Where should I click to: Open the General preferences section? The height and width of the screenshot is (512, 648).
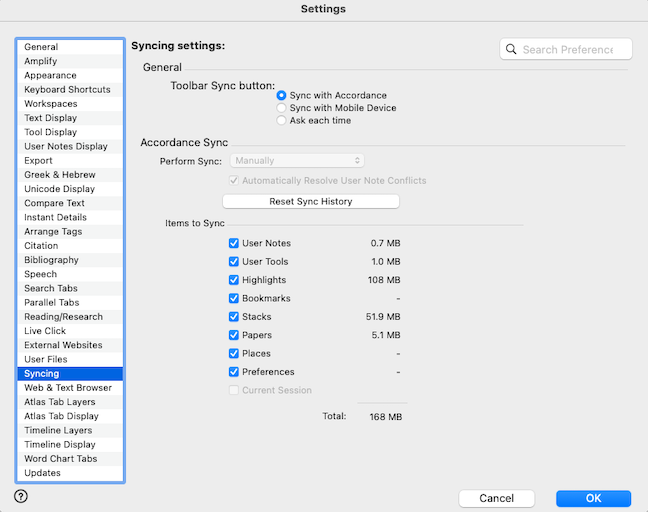[x=41, y=47]
